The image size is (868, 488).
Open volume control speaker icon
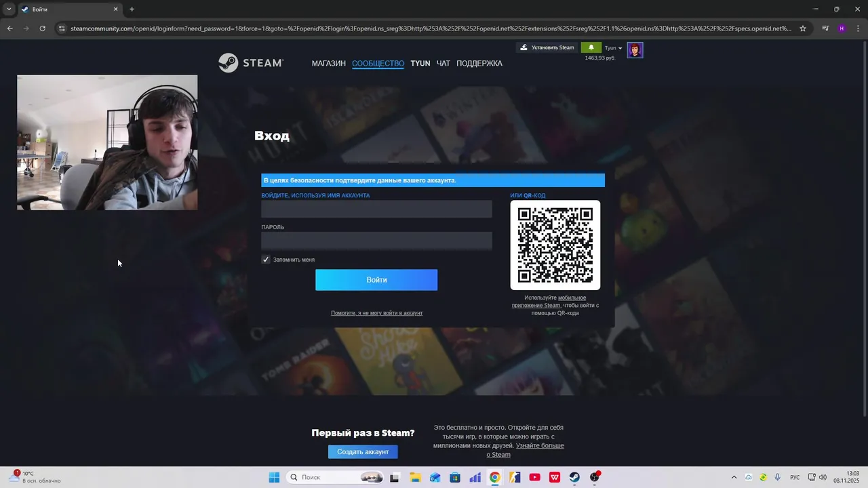(823, 477)
